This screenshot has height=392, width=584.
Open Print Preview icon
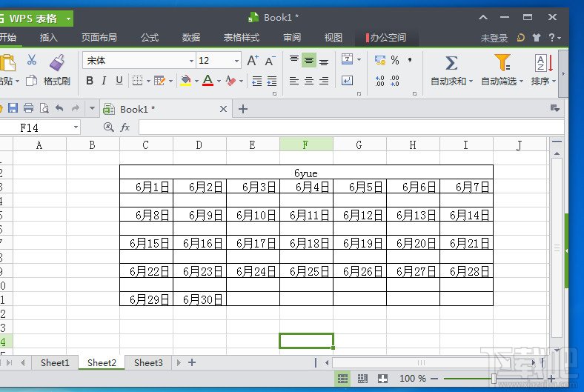(x=44, y=108)
